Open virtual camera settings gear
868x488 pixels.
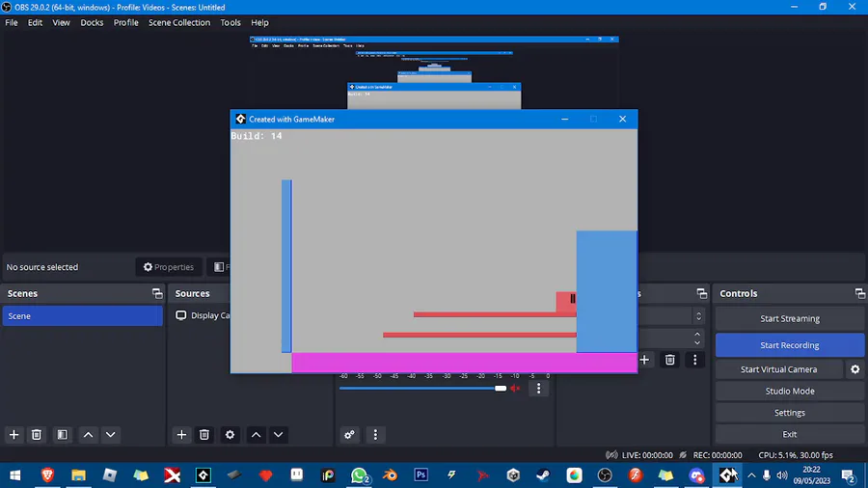pos(855,369)
